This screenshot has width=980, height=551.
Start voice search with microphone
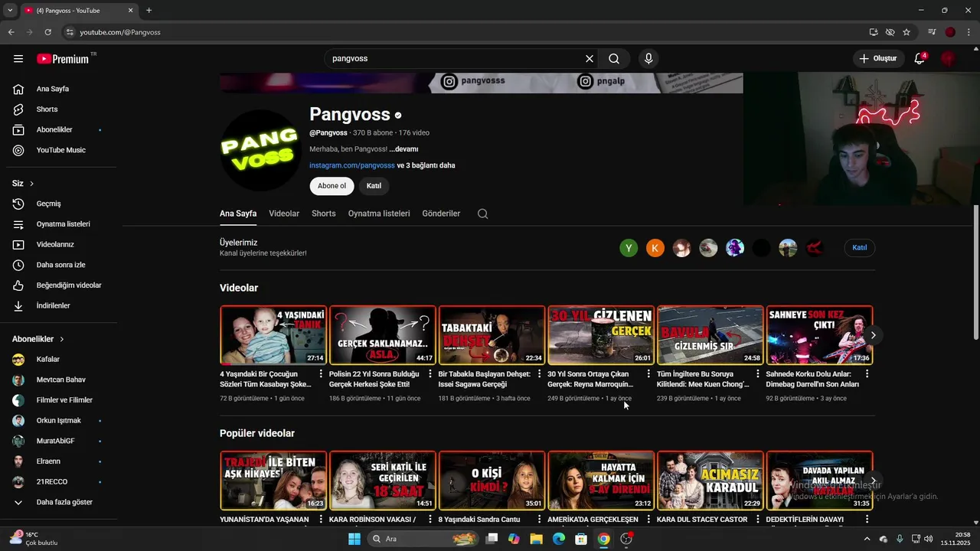pyautogui.click(x=648, y=59)
